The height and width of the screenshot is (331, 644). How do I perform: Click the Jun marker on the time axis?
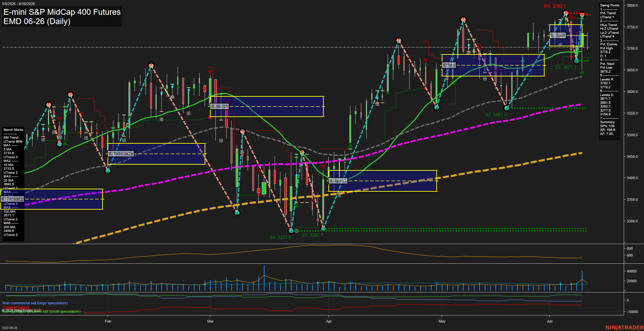(550, 321)
